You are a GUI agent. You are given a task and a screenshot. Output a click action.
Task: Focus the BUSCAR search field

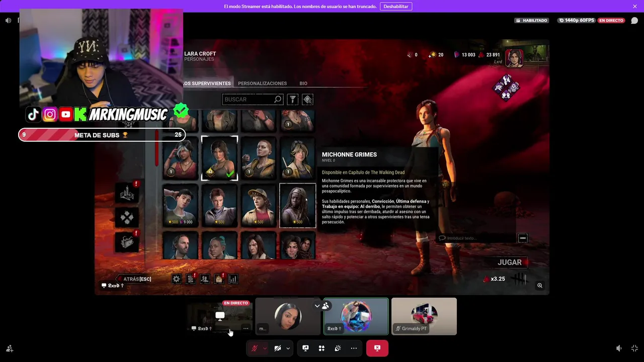coord(253,100)
